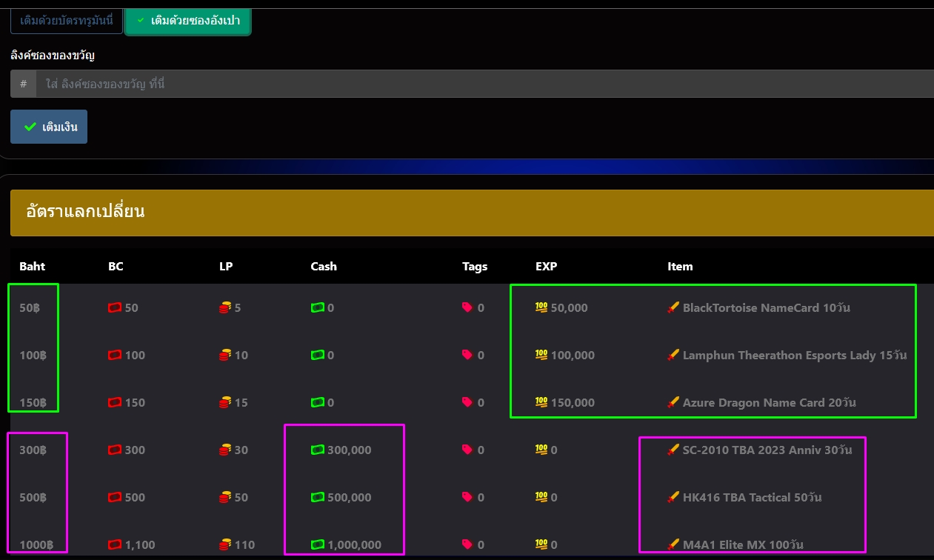Click the item icon beside HK416 TBA Tactical

(x=673, y=497)
